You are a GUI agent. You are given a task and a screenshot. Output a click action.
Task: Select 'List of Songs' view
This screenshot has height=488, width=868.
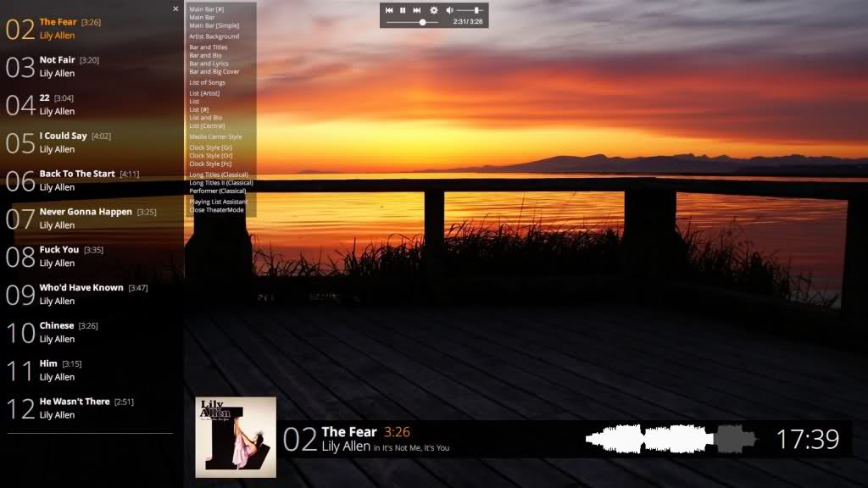(207, 82)
